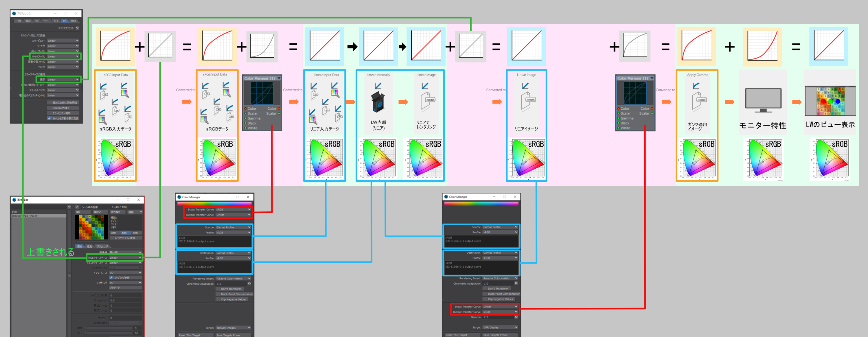Open Input Transfer Curve sRGB dropdown
The image size is (868, 337).
233,210
